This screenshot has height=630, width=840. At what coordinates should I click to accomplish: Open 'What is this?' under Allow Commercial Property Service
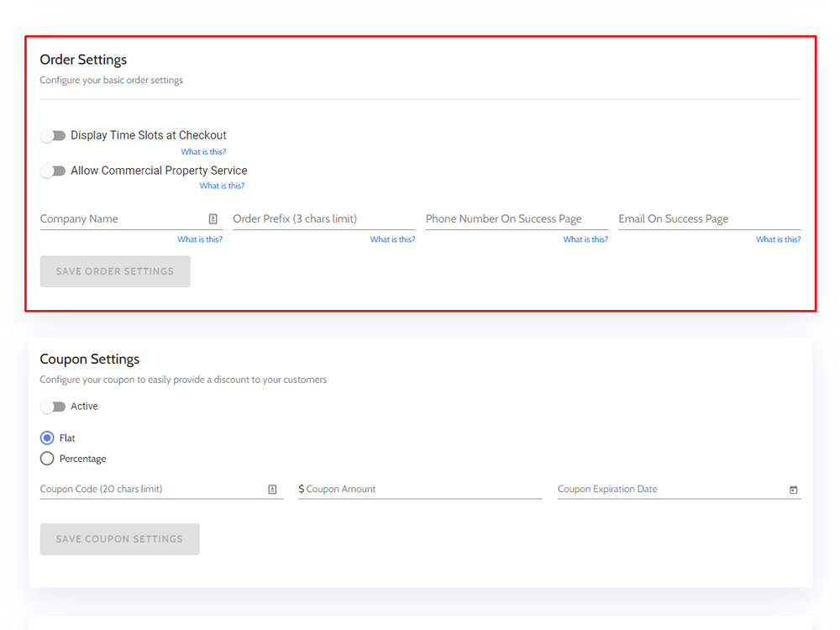[222, 186]
